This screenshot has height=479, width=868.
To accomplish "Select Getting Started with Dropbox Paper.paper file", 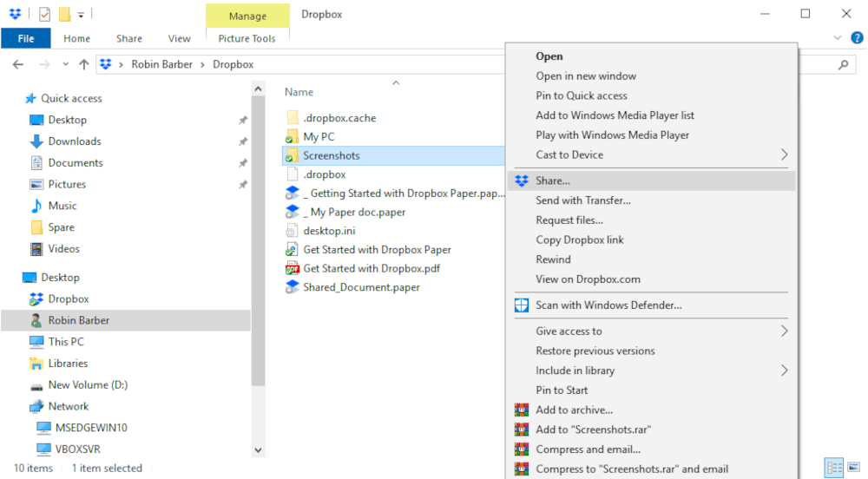I will (x=395, y=193).
